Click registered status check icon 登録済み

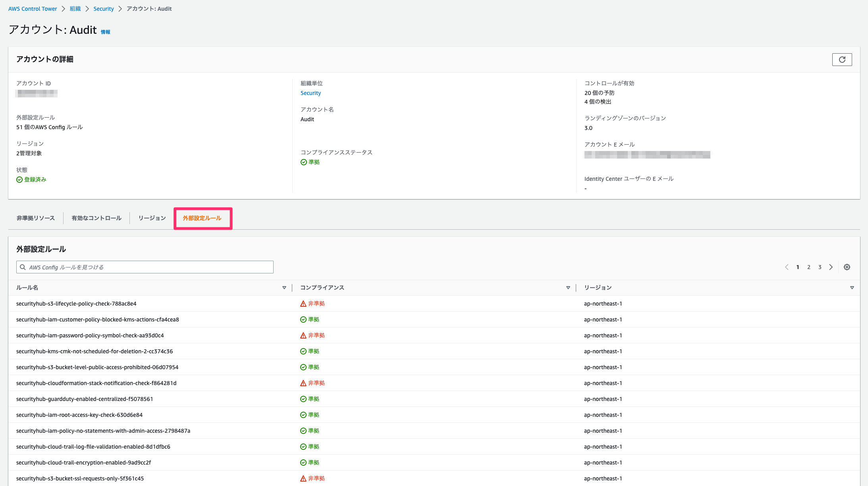[19, 180]
